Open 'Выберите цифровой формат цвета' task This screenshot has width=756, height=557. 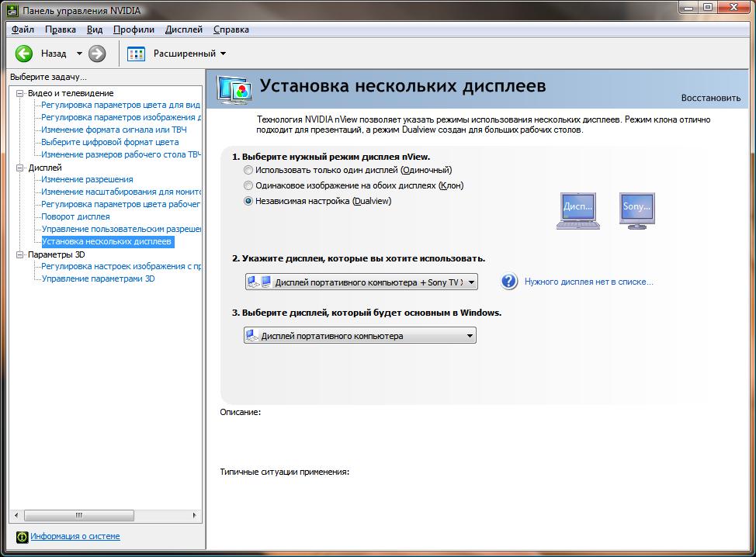[x=110, y=142]
